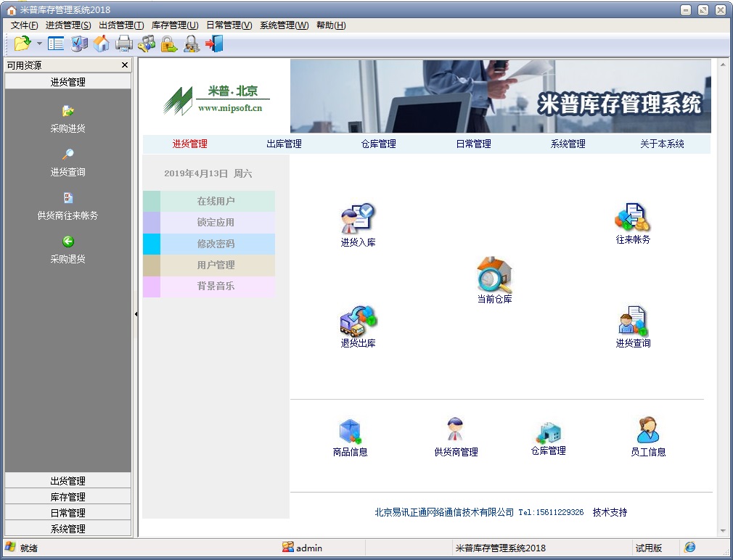Open the 仓库管理 building icon
The image size is (733, 560).
[x=549, y=438]
